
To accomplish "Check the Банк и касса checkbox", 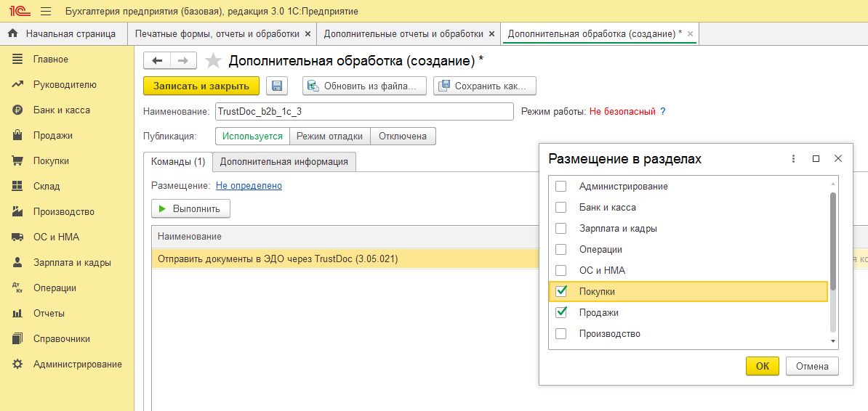I will [560, 208].
